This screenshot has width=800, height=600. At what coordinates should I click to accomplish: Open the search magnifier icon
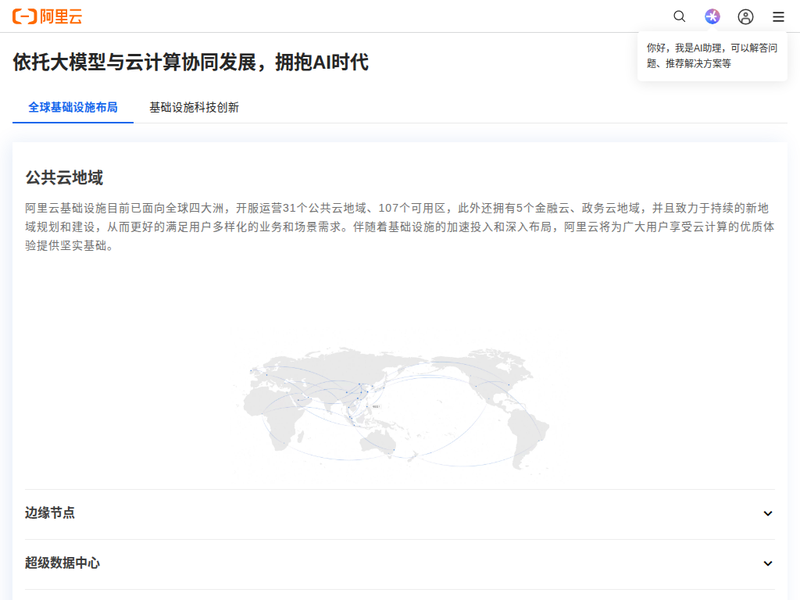point(679,16)
